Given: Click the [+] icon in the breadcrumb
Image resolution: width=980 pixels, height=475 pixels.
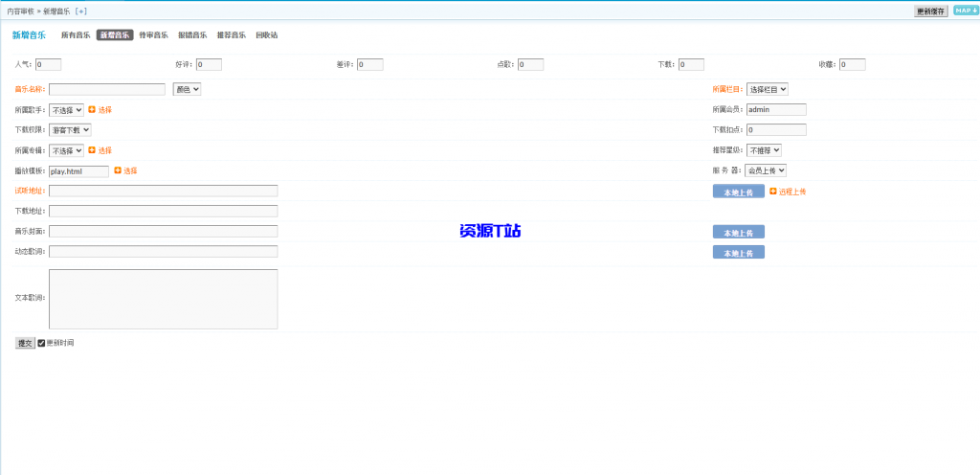Looking at the screenshot, I should 80,11.
